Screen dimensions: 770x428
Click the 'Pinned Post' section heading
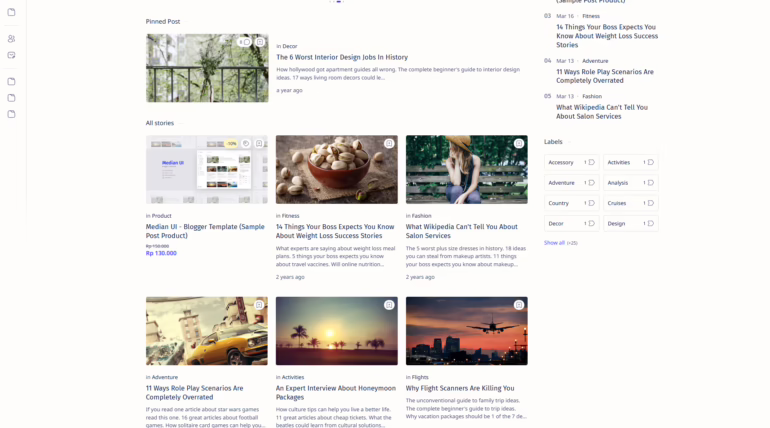[163, 22]
